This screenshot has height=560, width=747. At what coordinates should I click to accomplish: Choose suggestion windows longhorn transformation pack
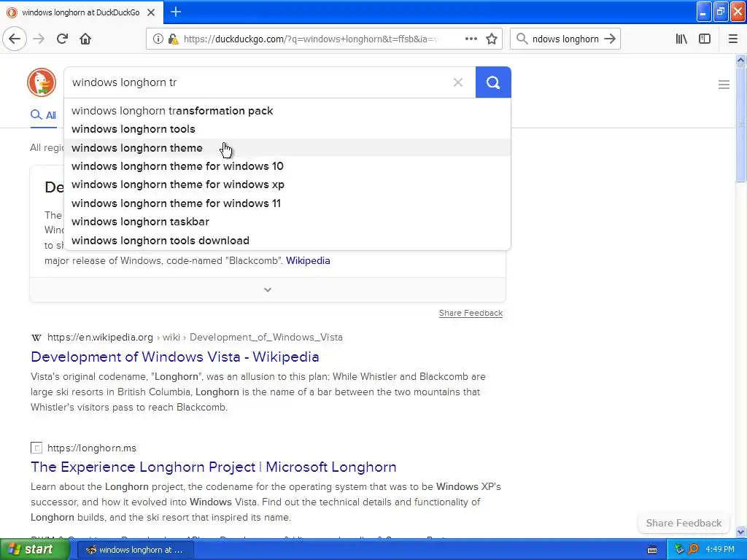[x=287, y=111]
